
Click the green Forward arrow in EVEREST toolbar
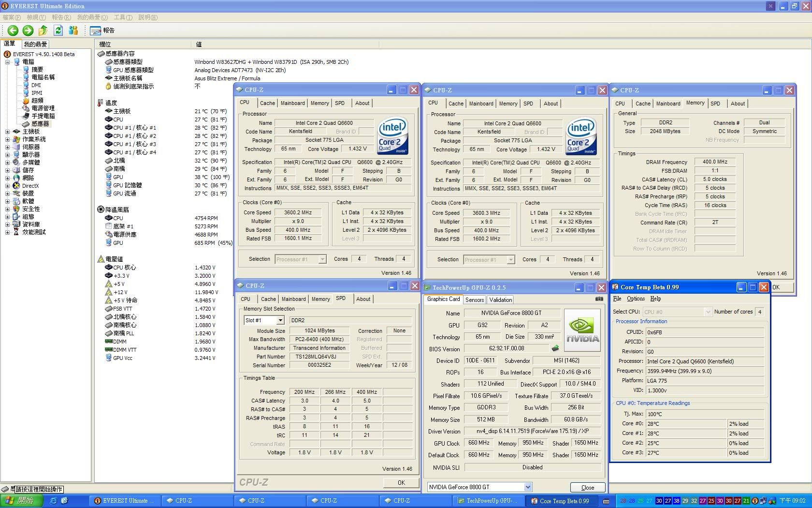(x=28, y=30)
